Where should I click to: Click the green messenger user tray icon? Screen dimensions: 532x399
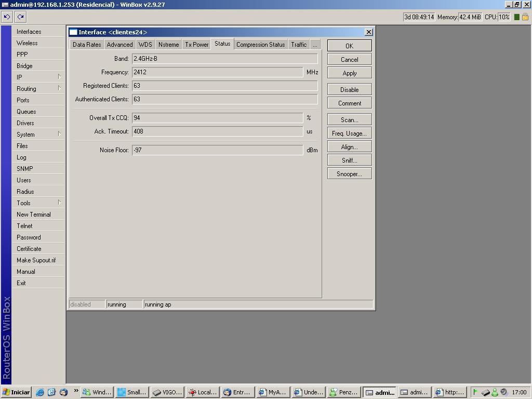pyautogui.click(x=495, y=392)
